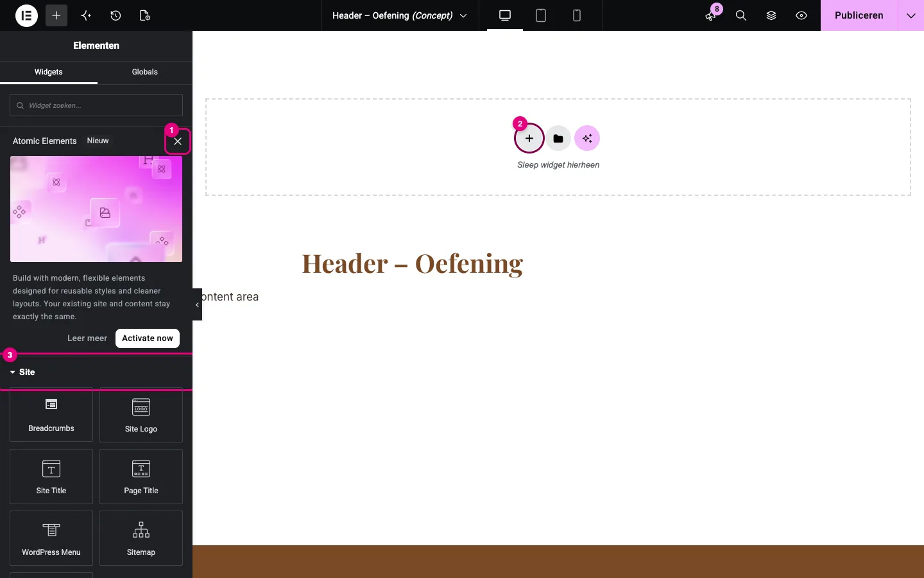The height and width of the screenshot is (578, 924).
Task: Select the Globals tab
Action: click(x=145, y=72)
